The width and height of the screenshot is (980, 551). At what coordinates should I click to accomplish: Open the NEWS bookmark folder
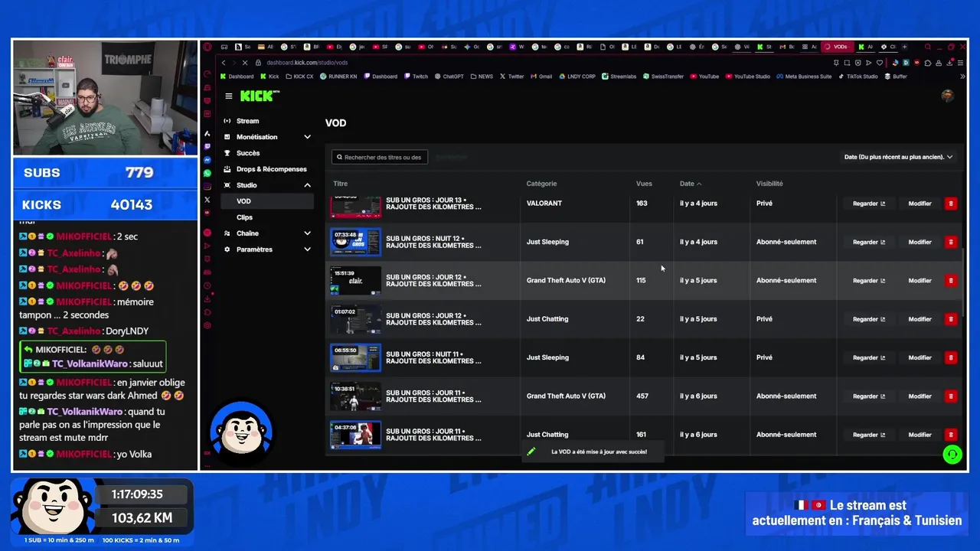click(482, 77)
